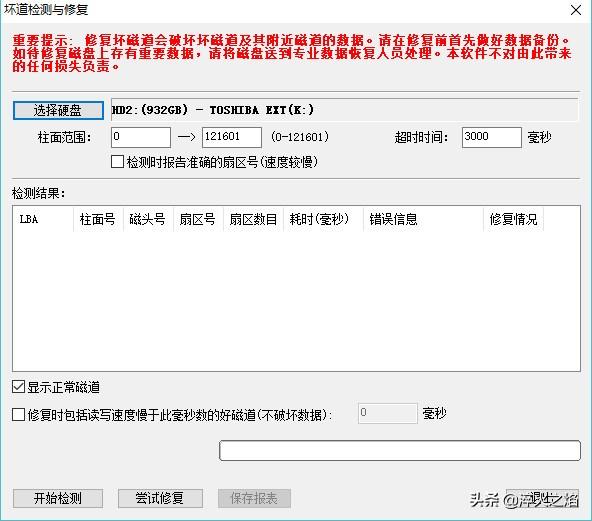The width and height of the screenshot is (592, 521).
Task: Click the 尝试修复 button
Action: [x=160, y=498]
